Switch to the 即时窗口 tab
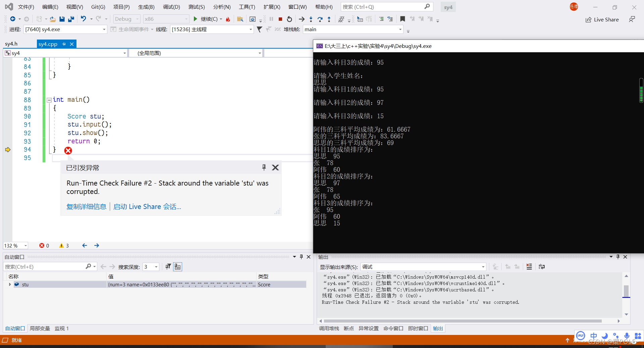The height and width of the screenshot is (348, 644). tap(418, 328)
